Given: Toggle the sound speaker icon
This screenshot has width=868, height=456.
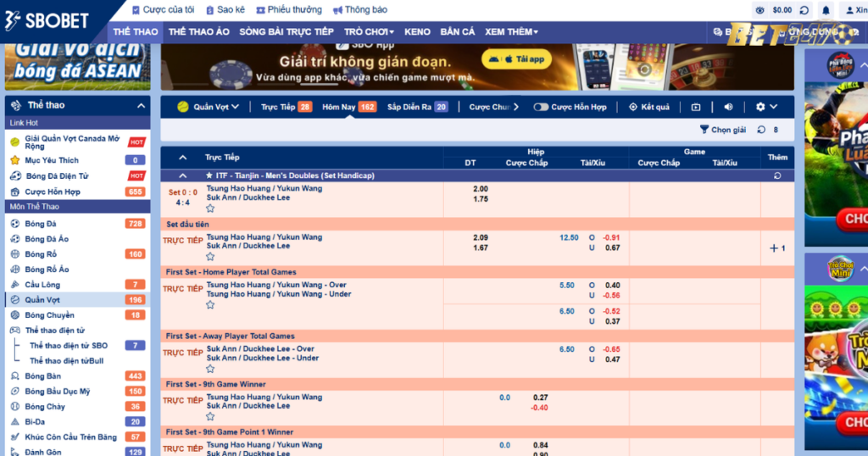Looking at the screenshot, I should (x=728, y=107).
